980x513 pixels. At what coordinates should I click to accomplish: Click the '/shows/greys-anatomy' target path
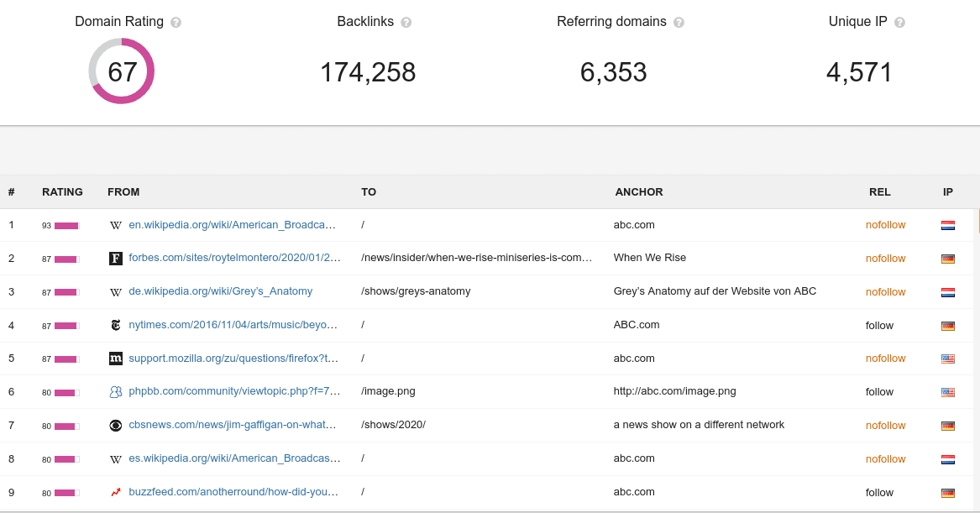point(417,291)
